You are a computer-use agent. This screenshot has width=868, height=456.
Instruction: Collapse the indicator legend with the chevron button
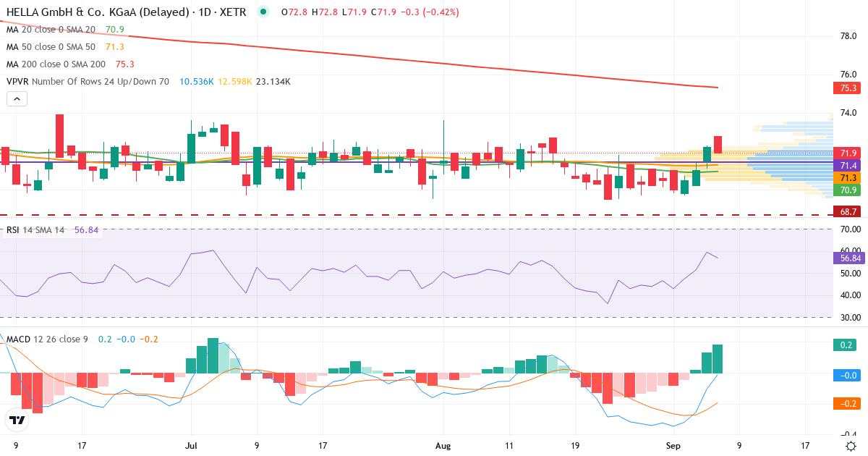(17, 99)
